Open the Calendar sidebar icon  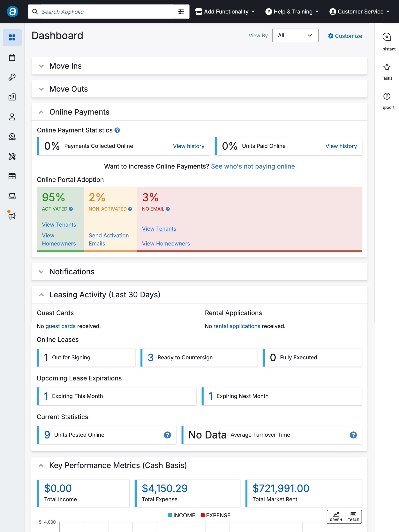point(12,57)
